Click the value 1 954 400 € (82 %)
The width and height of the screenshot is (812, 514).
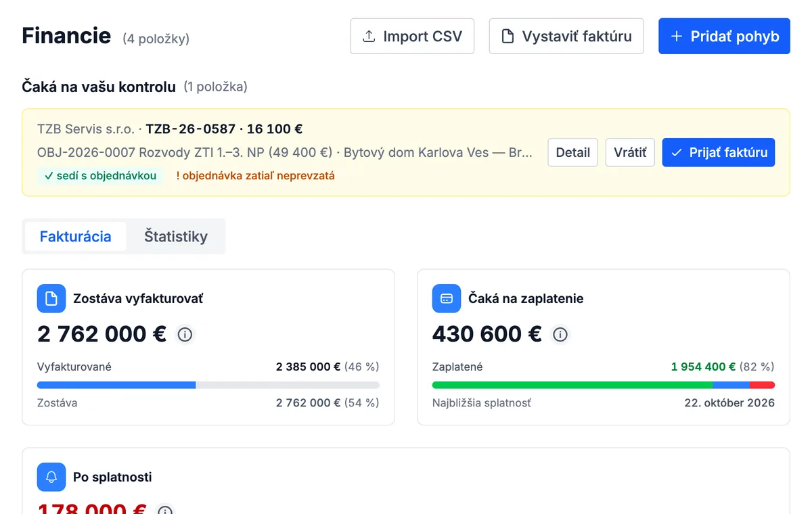[x=723, y=367]
